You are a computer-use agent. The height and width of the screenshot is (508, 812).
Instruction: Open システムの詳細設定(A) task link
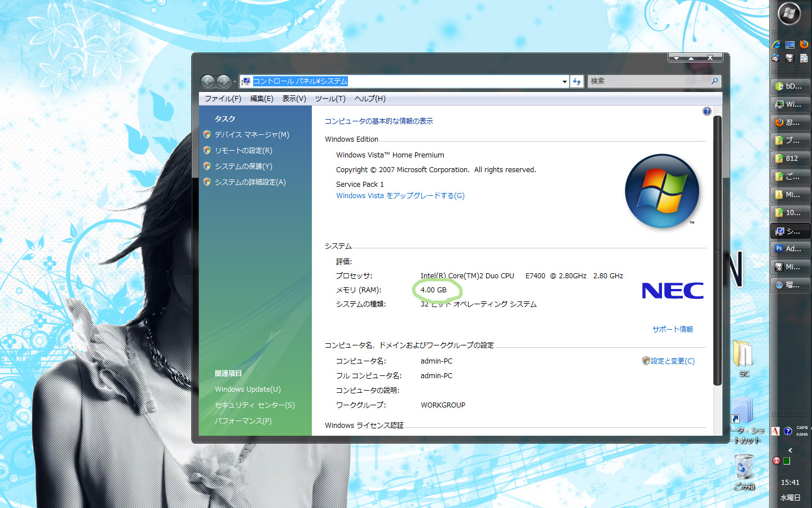[x=250, y=182]
